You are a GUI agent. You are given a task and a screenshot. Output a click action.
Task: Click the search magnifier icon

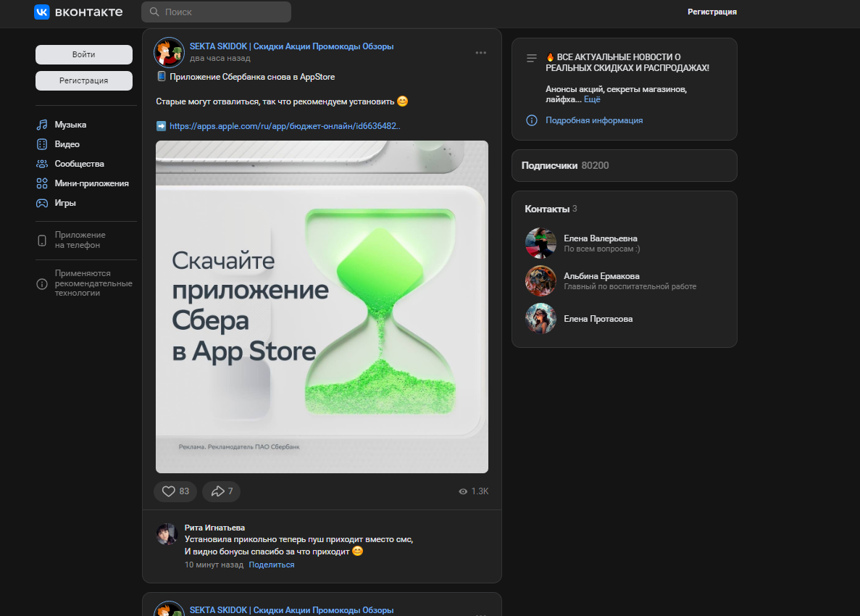click(x=154, y=12)
